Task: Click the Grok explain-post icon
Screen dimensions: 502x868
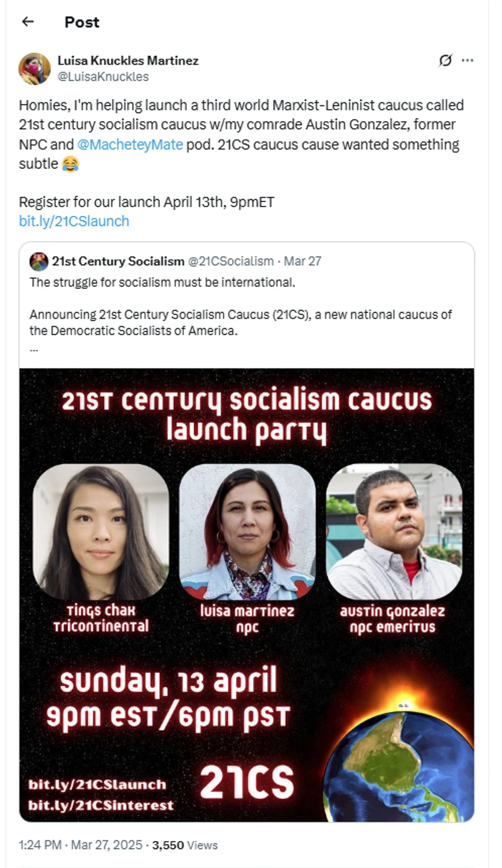Action: (x=445, y=60)
